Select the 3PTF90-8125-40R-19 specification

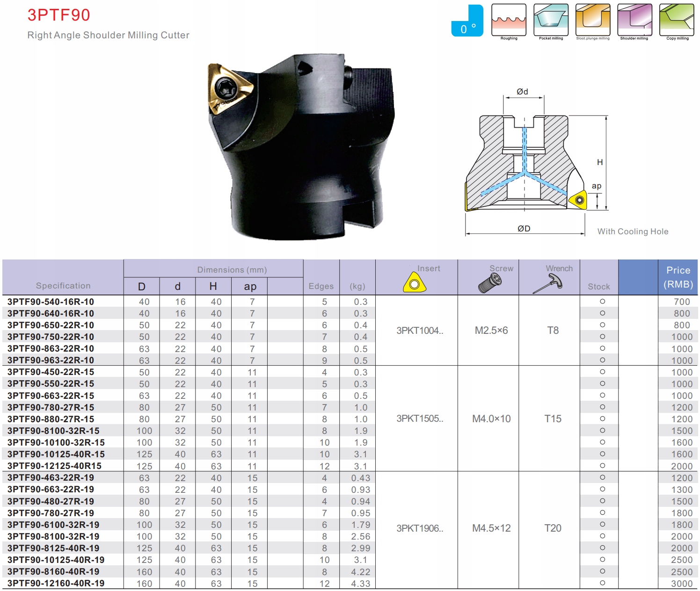tap(53, 548)
